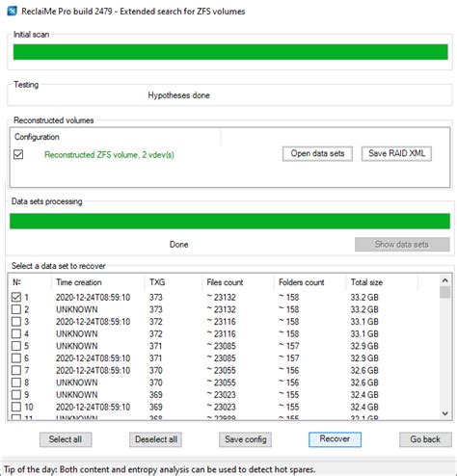This screenshot has width=457, height=476.
Task: Click the Select all button
Action: click(66, 439)
